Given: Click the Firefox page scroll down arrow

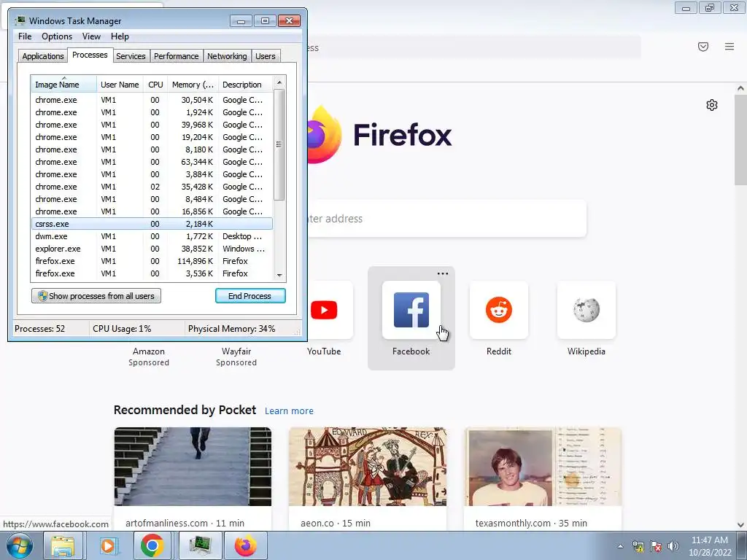Looking at the screenshot, I should coord(740,525).
